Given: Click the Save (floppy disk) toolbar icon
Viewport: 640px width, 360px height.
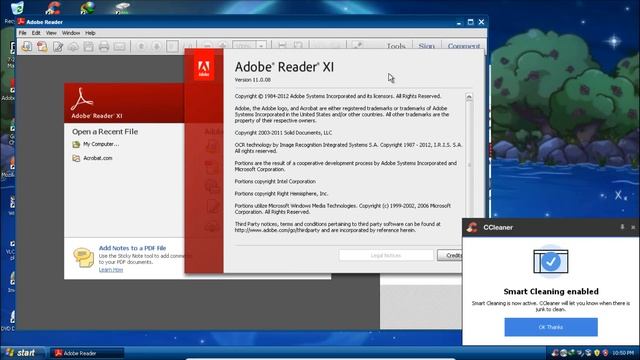Looking at the screenshot, I should [89, 47].
